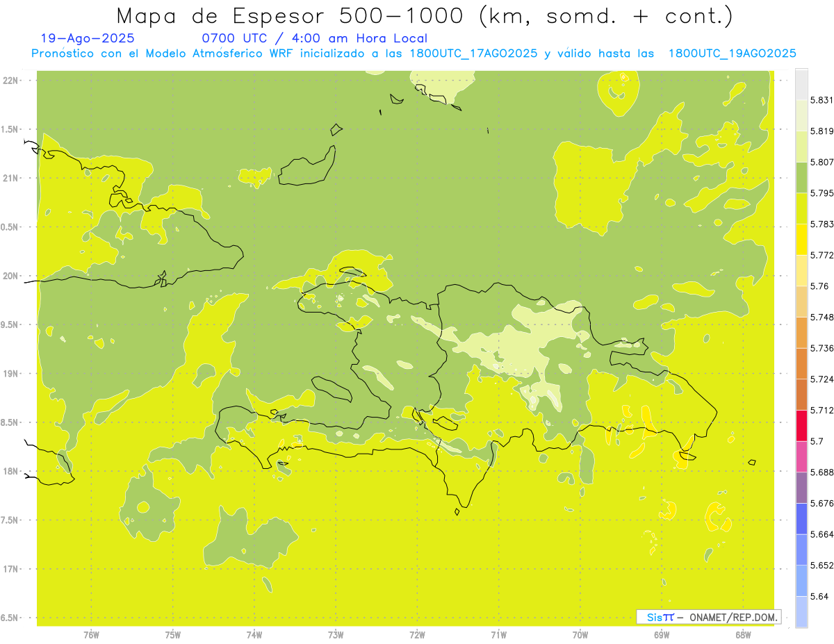The height and width of the screenshot is (644, 834).
Task: Click the '18N' latitude label
Action: (x=10, y=471)
